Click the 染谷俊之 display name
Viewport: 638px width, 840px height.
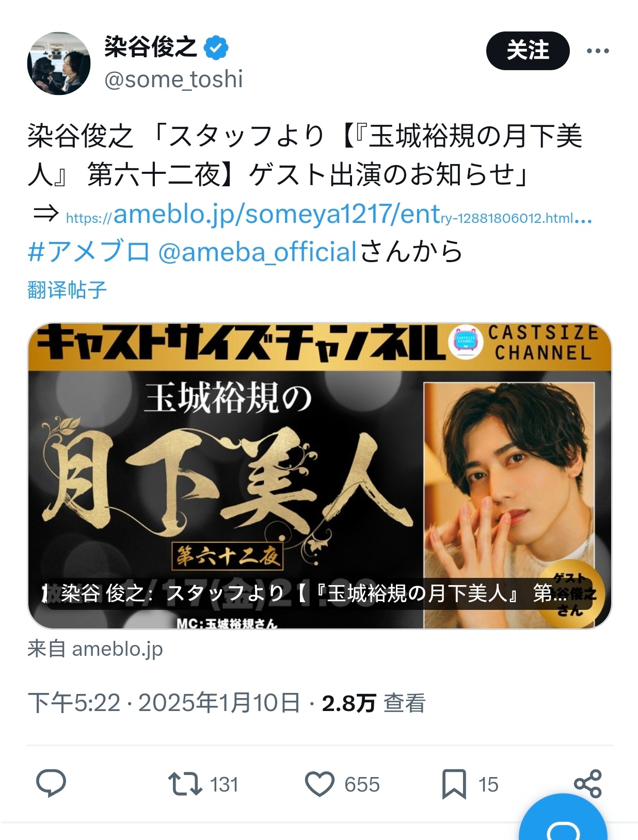[151, 47]
